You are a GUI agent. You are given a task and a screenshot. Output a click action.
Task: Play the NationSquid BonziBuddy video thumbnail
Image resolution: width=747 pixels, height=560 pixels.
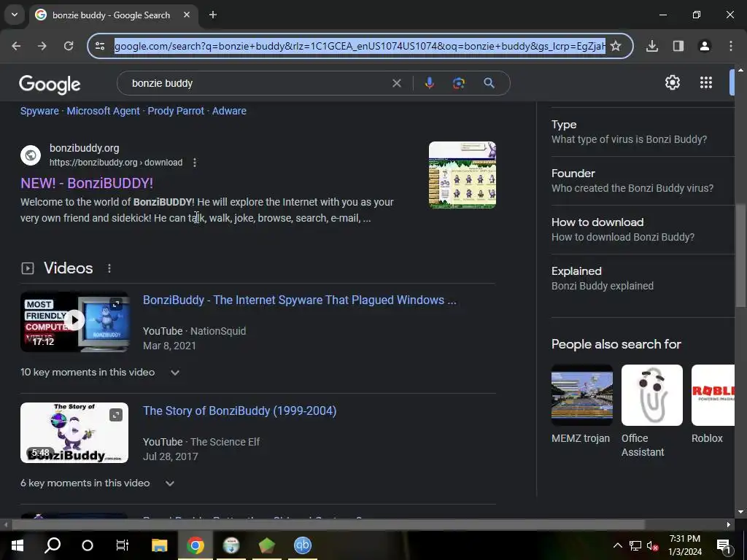coord(74,322)
